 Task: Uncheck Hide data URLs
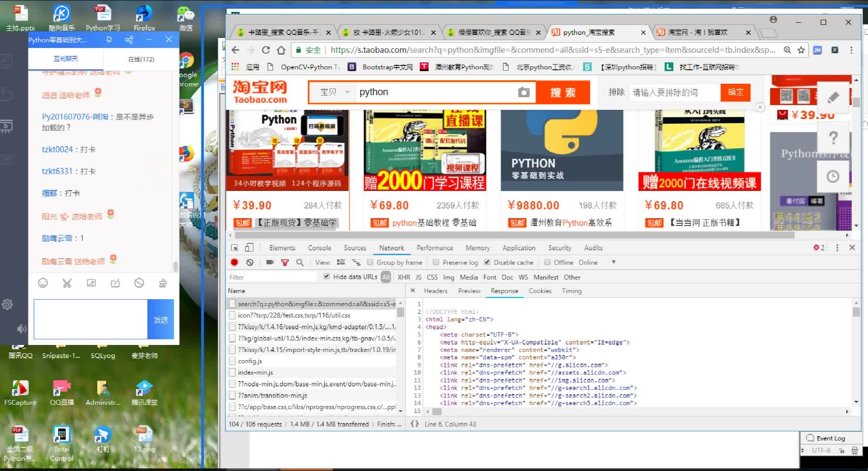(326, 276)
